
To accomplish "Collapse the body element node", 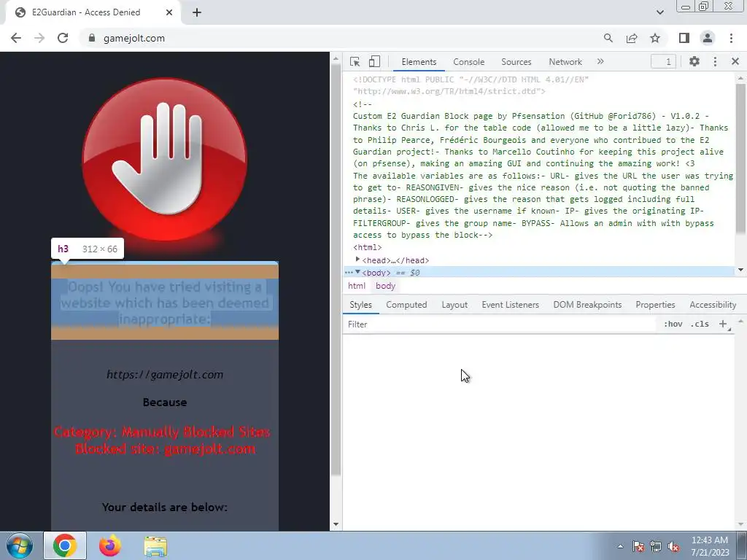I will (357, 273).
